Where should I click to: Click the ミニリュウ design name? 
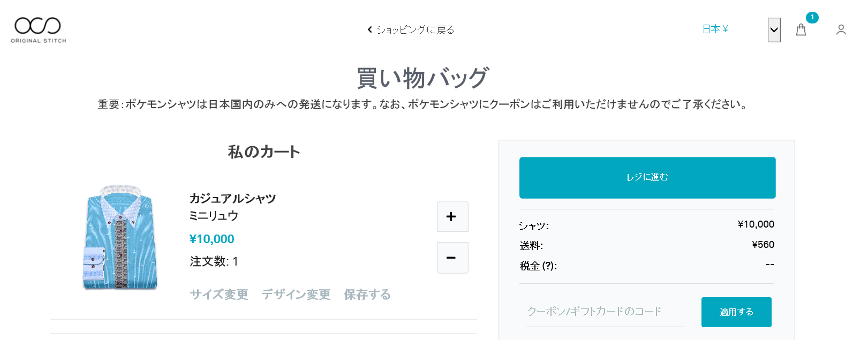click(x=214, y=216)
